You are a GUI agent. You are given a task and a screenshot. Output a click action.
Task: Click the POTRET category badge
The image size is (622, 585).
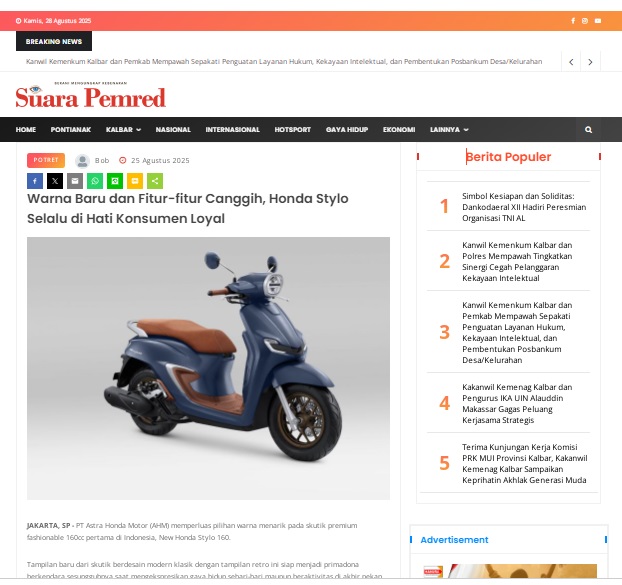[46, 160]
